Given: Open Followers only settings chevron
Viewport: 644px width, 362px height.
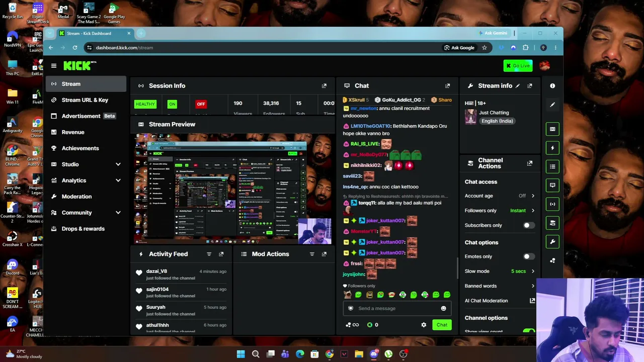Looking at the screenshot, I should click(533, 211).
